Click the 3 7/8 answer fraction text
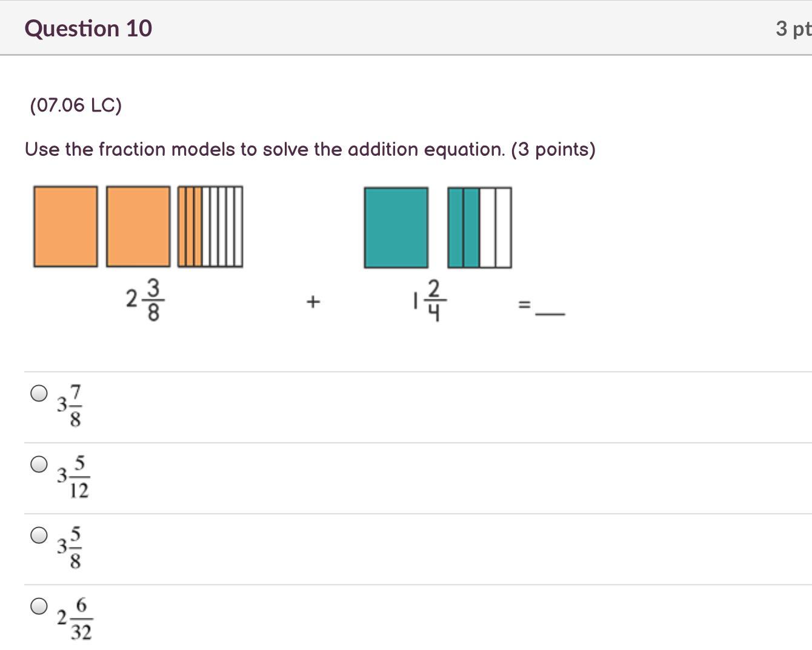This screenshot has width=812, height=650. [70, 405]
